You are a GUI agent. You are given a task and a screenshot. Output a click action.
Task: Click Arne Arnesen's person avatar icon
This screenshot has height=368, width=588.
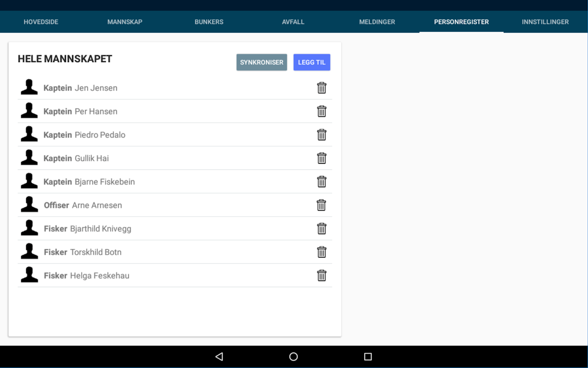29,205
